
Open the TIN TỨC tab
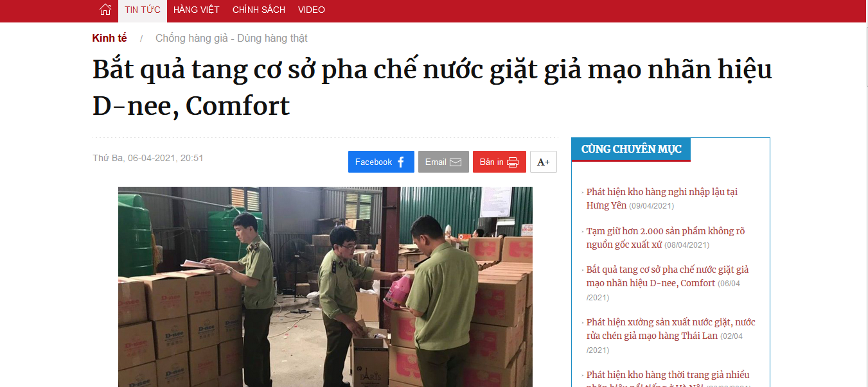(x=143, y=10)
